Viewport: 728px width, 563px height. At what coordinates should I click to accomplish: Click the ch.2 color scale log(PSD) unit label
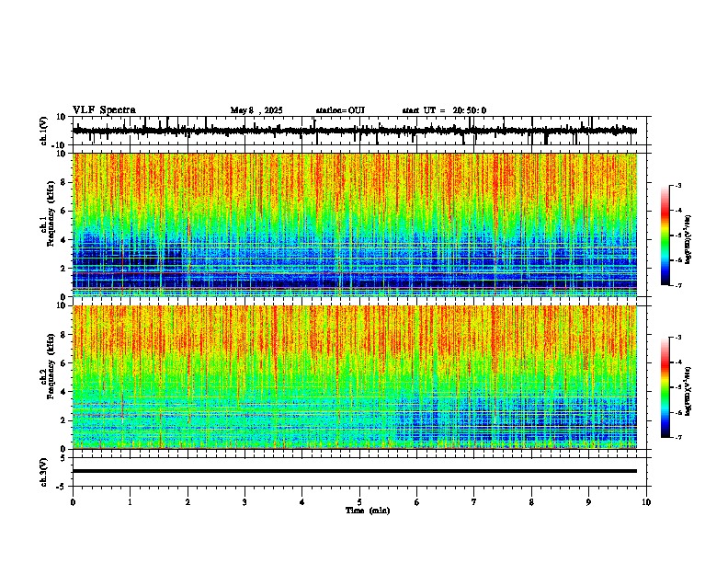(x=688, y=391)
